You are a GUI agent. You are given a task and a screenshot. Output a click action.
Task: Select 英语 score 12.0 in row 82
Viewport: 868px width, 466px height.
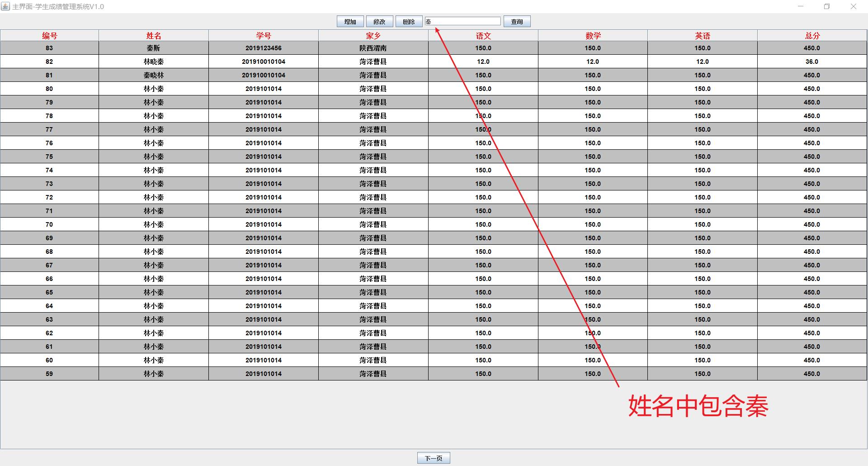pyautogui.click(x=703, y=62)
